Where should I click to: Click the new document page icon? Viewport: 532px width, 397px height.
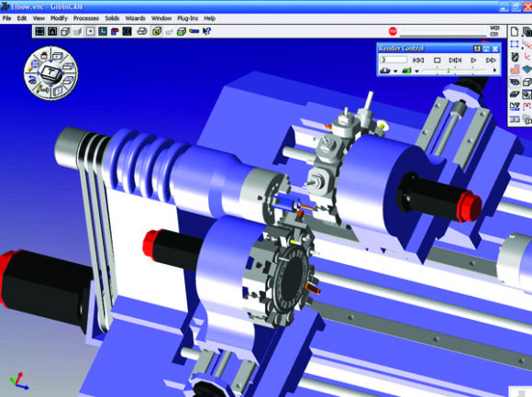click(515, 31)
